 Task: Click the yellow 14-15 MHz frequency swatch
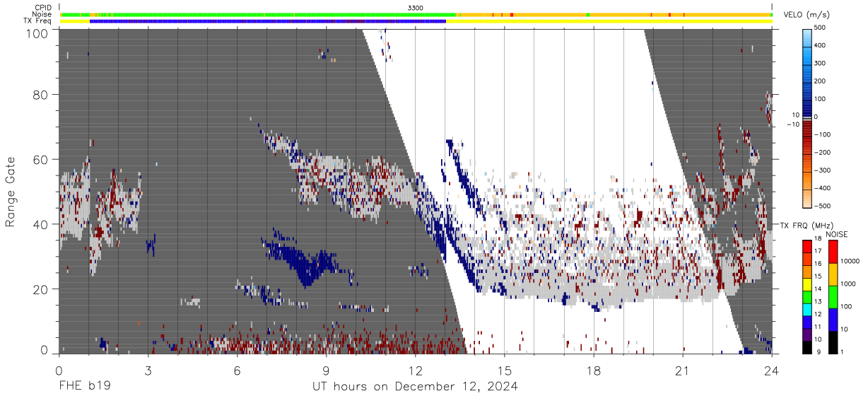tap(807, 283)
